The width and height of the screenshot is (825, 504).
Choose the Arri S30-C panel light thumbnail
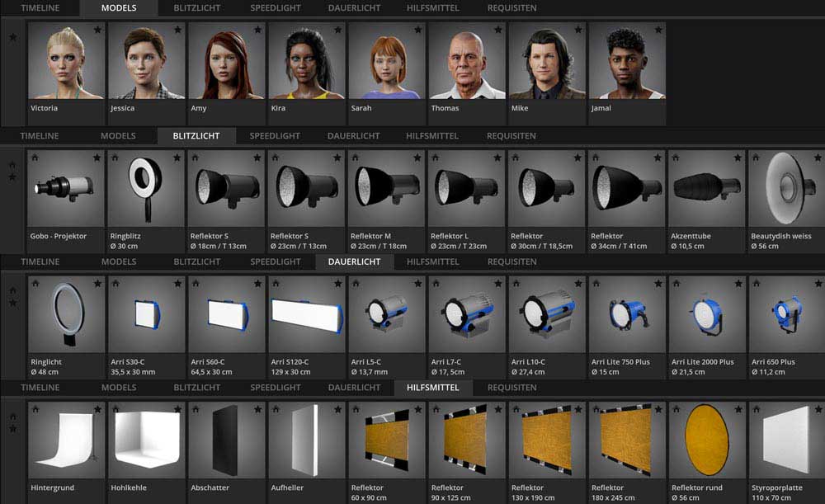click(146, 314)
